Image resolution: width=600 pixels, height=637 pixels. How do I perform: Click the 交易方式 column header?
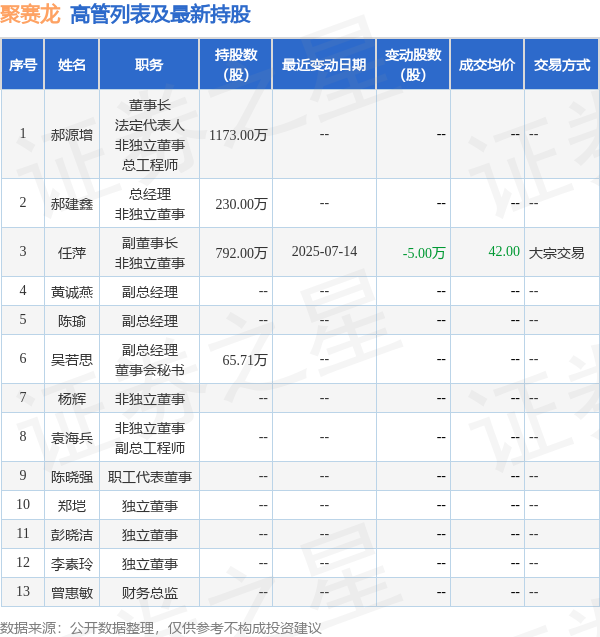click(562, 65)
